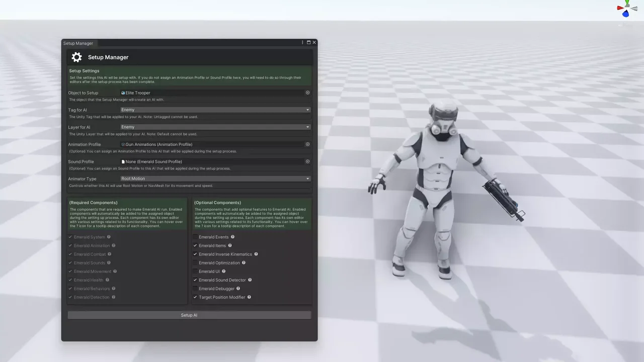
Task: Click the help icon next to Emerald Health
Action: point(107,280)
